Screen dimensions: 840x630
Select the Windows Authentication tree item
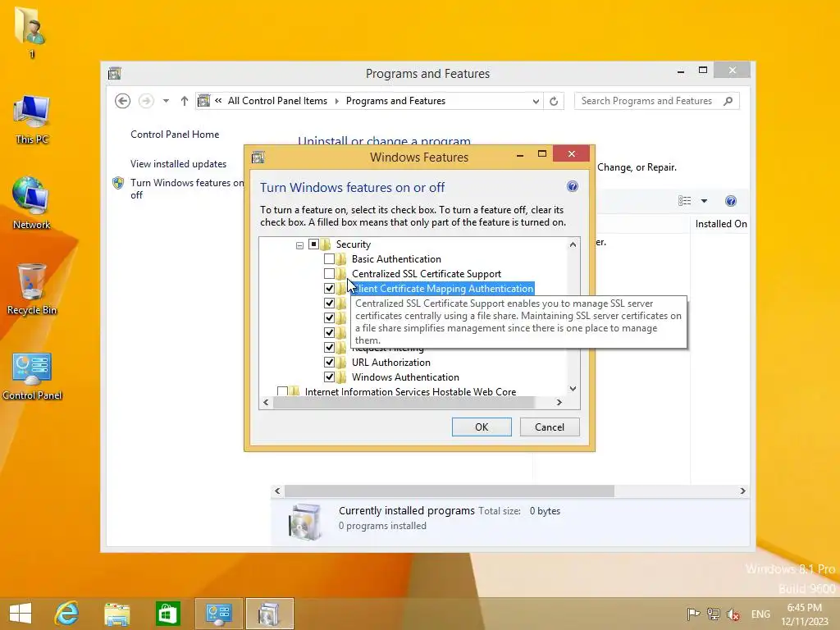[405, 377]
